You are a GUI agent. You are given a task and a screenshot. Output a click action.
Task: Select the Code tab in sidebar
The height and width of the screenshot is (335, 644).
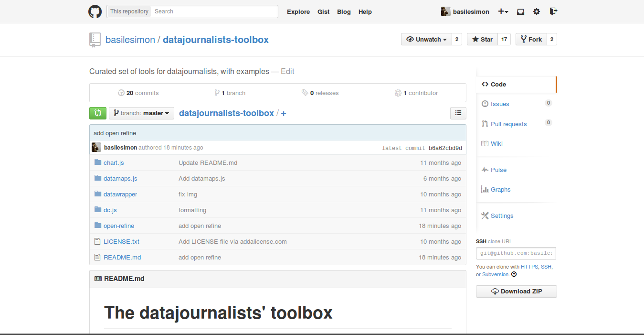coord(516,84)
